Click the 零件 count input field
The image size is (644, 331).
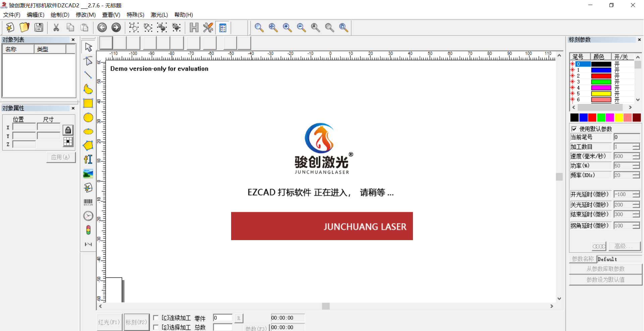[x=223, y=318]
